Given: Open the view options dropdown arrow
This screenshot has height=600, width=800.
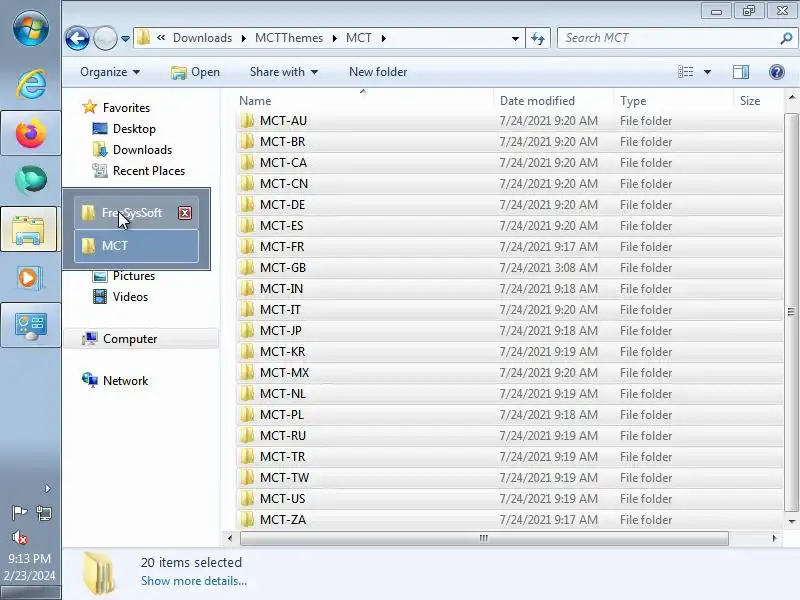Looking at the screenshot, I should 707,72.
